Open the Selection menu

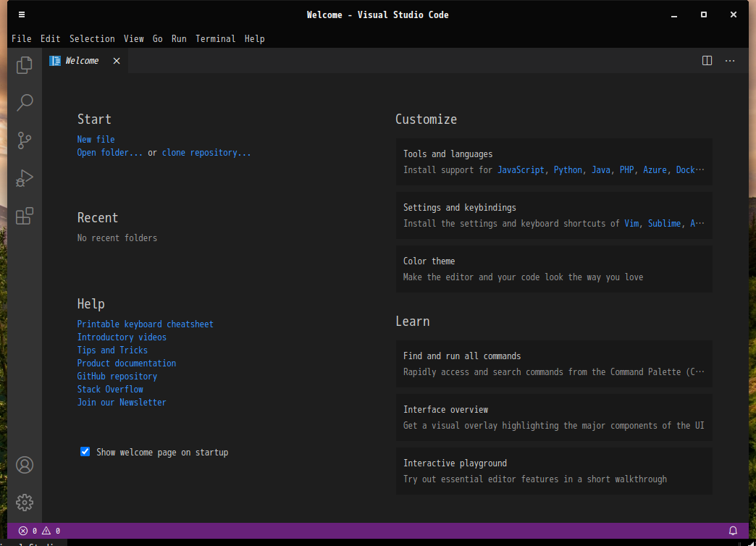click(x=92, y=38)
